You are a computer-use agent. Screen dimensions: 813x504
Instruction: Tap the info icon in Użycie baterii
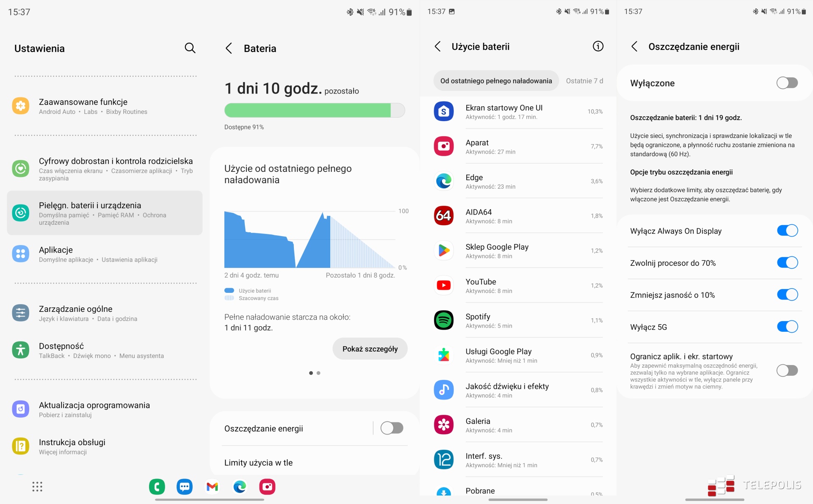coord(597,47)
